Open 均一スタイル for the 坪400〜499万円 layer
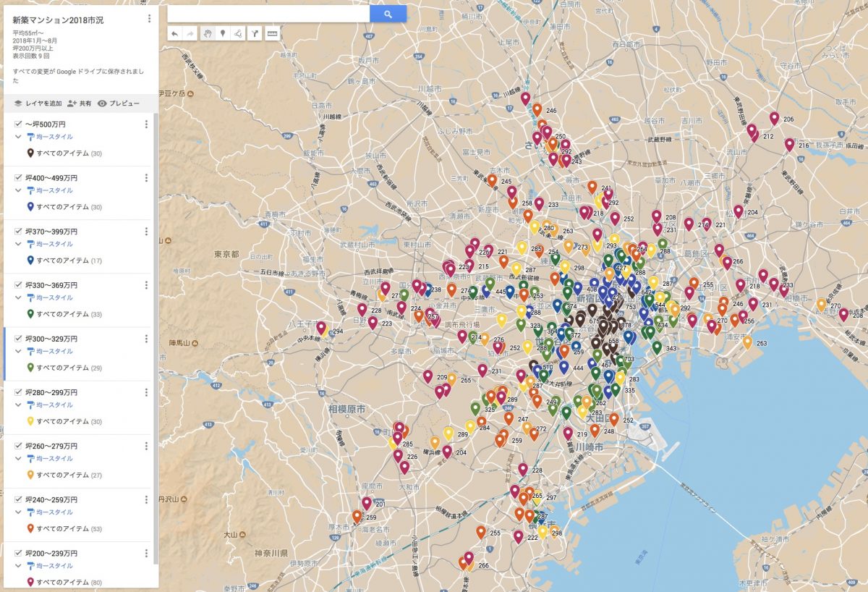 (x=50, y=190)
